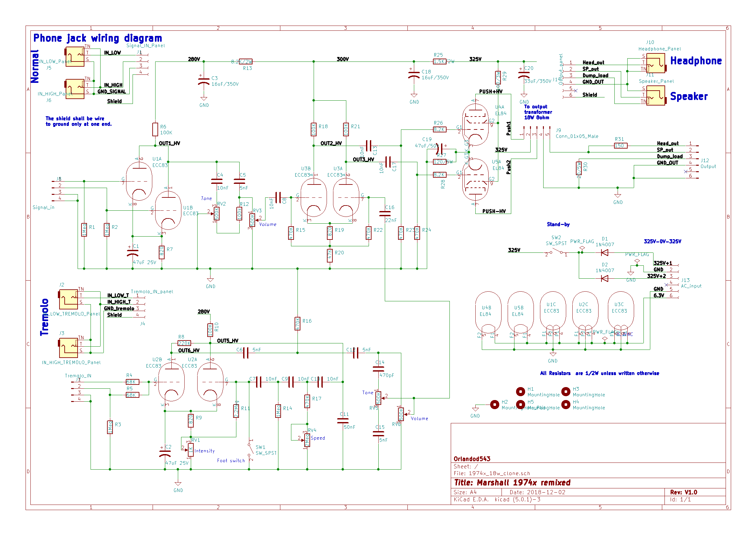756x535 pixels.
Task: Select the R6 100K resistor
Action: click(x=156, y=129)
